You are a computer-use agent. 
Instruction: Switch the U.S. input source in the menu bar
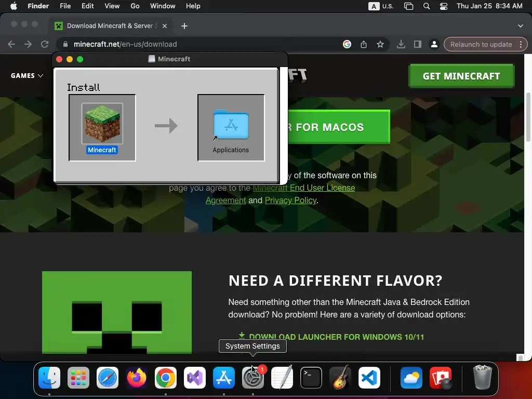pyautogui.click(x=381, y=6)
